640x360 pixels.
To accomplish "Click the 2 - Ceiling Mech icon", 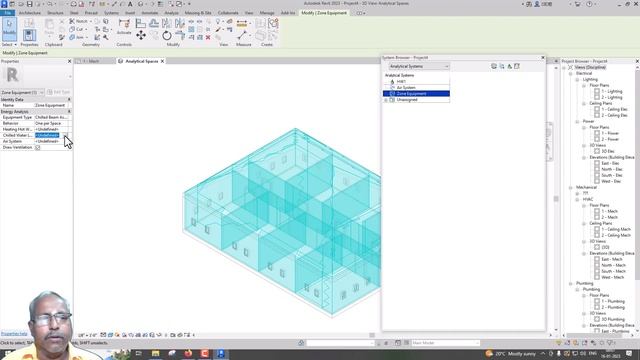I will tap(597, 235).
